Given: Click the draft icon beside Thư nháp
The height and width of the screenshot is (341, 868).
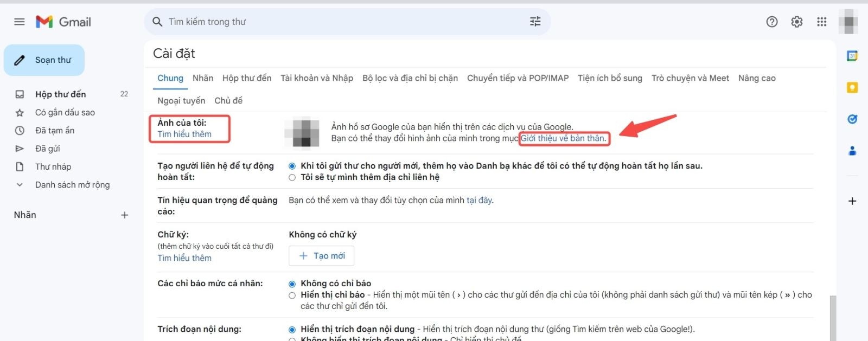Looking at the screenshot, I should point(20,166).
